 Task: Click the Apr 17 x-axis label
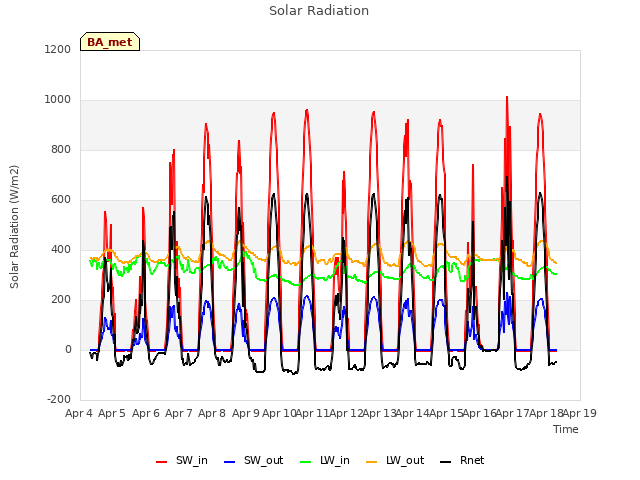(512, 413)
